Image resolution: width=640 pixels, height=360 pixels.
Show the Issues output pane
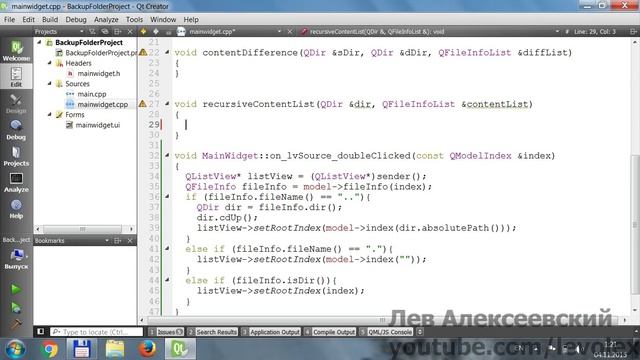click(x=166, y=332)
